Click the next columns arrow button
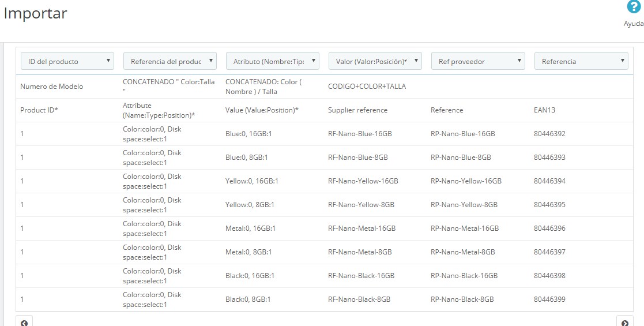 [625, 322]
